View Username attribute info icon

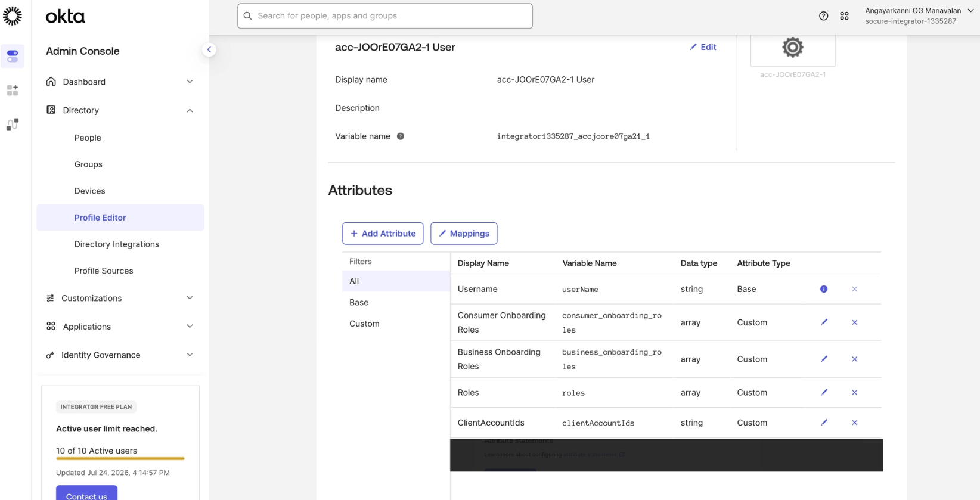(824, 289)
